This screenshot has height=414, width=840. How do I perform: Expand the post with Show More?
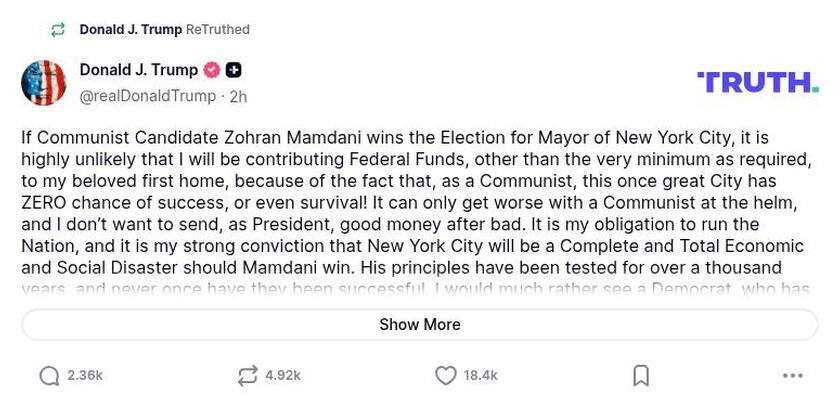[x=420, y=324]
